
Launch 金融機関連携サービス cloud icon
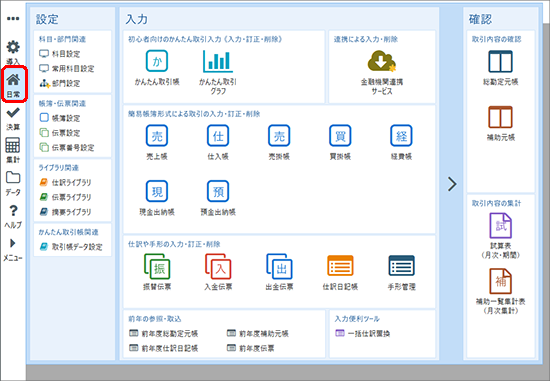click(x=382, y=61)
